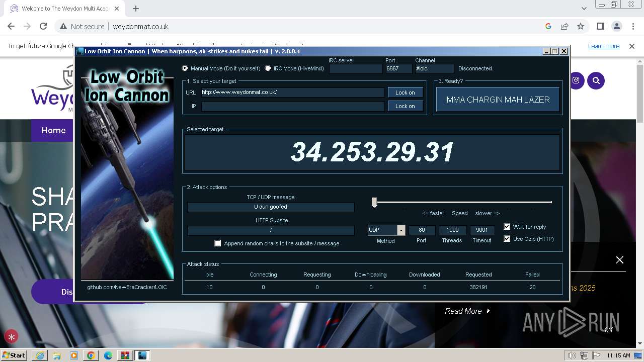Click the selected target IP 34.253.29.31

coord(372,152)
